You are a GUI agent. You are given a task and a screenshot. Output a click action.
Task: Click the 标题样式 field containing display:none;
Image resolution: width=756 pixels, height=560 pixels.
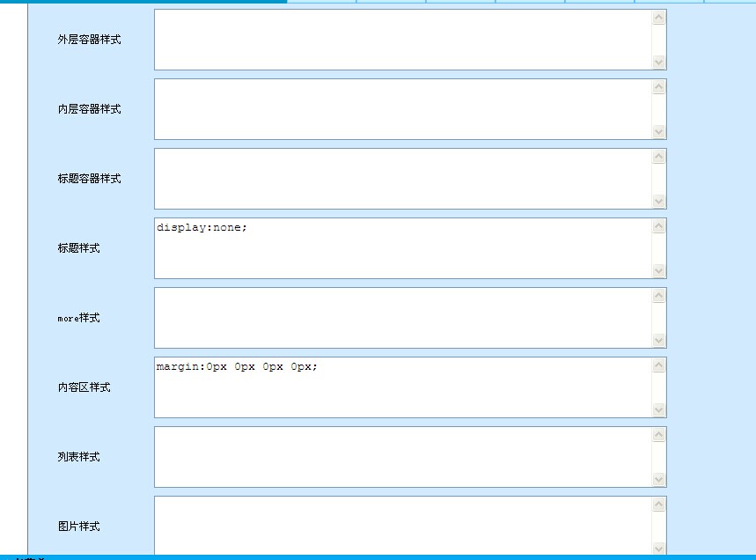pyautogui.click(x=403, y=248)
